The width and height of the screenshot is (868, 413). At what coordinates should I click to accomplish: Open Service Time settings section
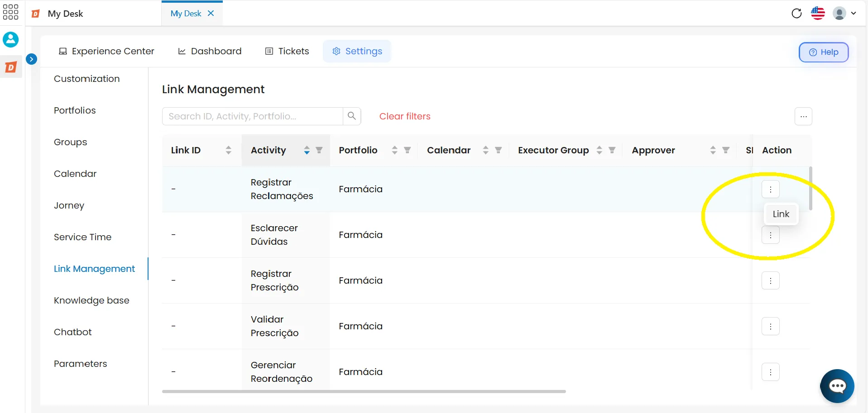82,237
